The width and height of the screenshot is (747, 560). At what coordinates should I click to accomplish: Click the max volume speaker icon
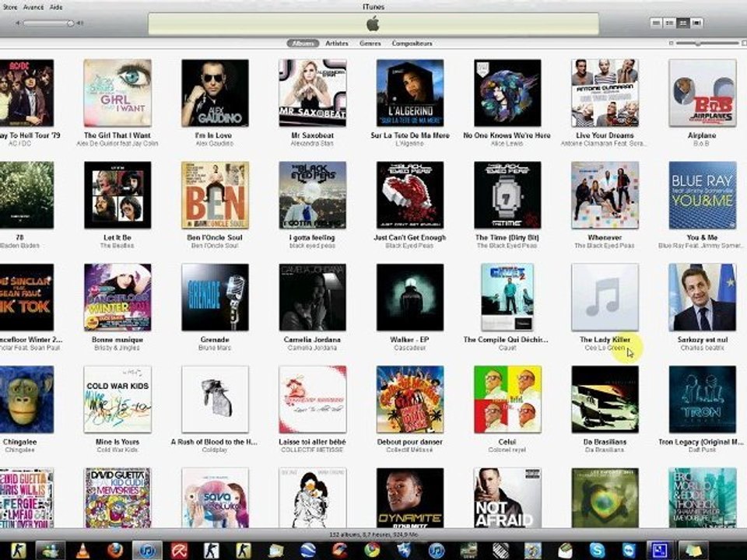click(80, 23)
